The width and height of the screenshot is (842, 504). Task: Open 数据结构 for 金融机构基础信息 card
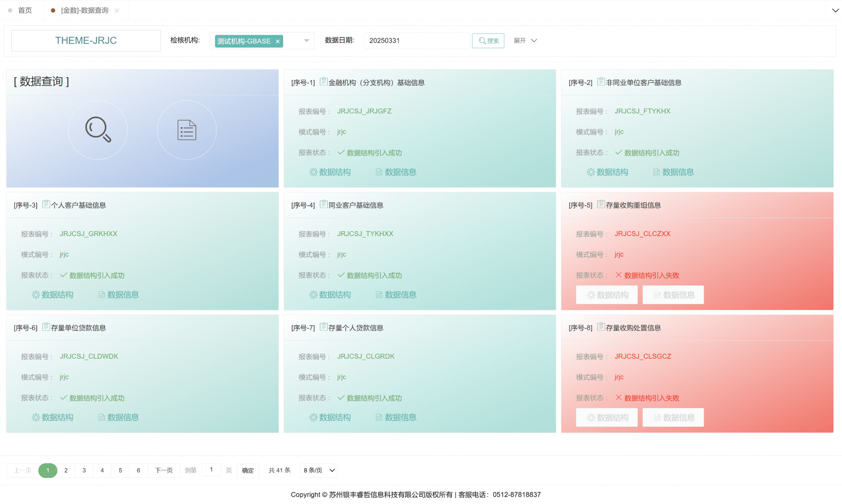[x=330, y=172]
